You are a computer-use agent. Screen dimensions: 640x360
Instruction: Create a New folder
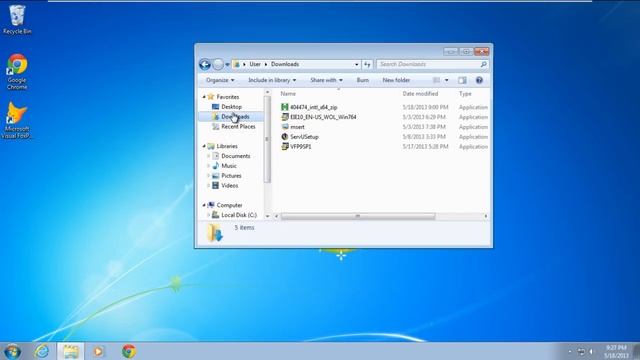click(x=396, y=80)
